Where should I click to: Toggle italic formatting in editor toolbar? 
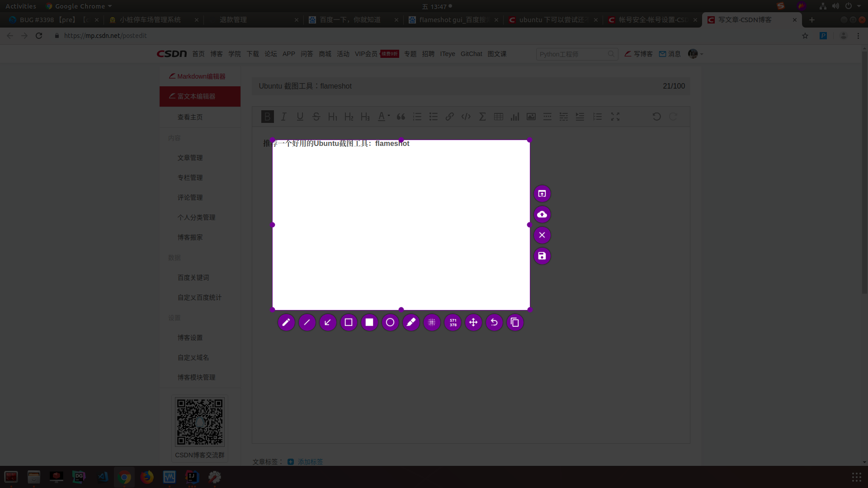(x=283, y=117)
